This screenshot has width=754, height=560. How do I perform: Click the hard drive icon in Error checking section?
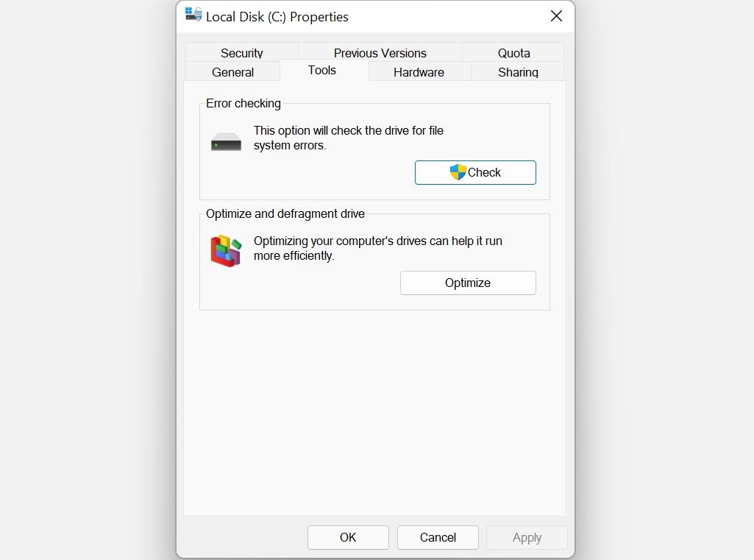click(225, 141)
